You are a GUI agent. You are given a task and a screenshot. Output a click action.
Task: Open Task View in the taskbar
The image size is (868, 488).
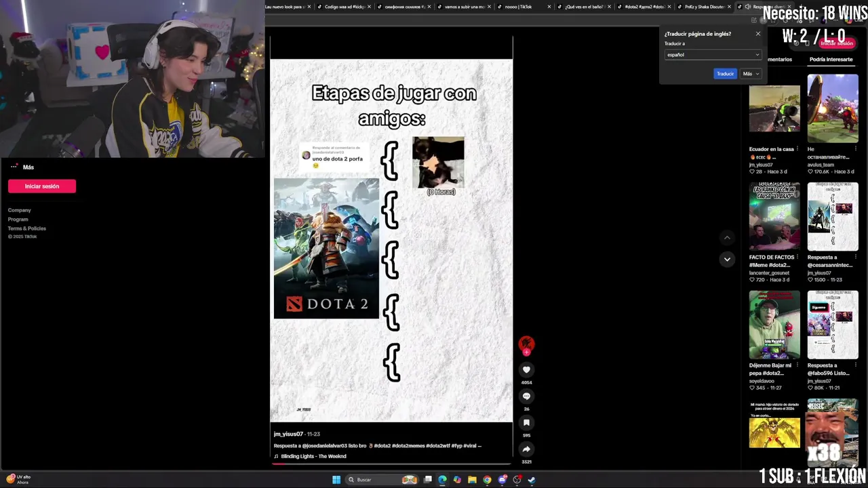pos(428,480)
